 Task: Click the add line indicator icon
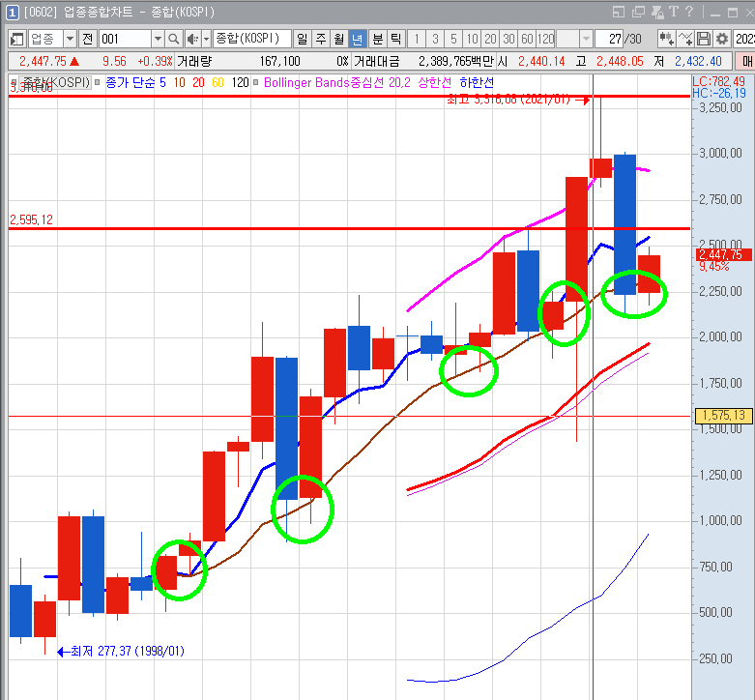click(685, 39)
